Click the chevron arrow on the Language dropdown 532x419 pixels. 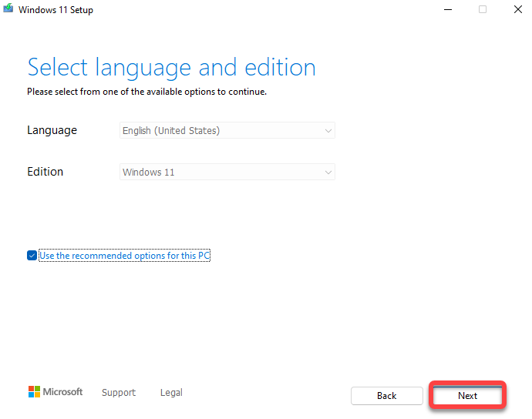[328, 131]
